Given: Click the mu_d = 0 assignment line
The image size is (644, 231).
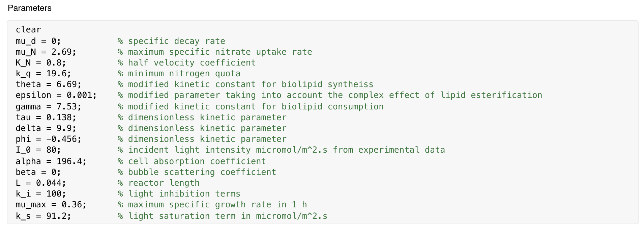Looking at the screenshot, I should click(x=38, y=41).
